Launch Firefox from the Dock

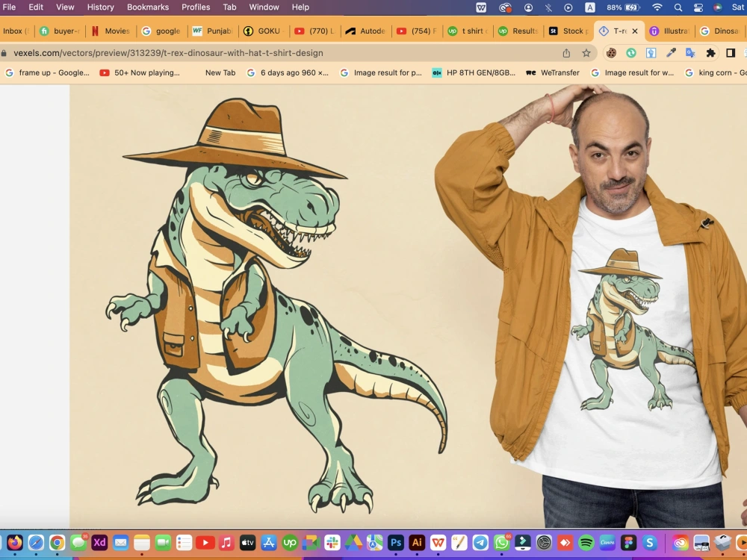coord(15,542)
